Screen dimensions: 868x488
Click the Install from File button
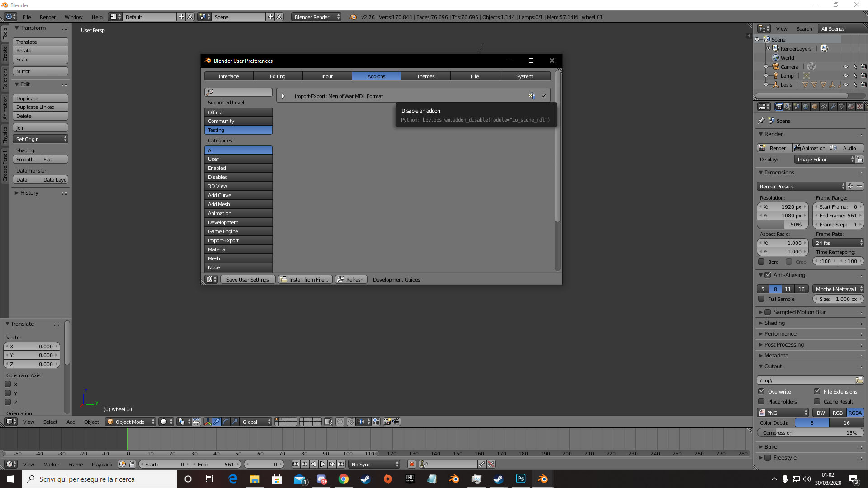(x=305, y=279)
